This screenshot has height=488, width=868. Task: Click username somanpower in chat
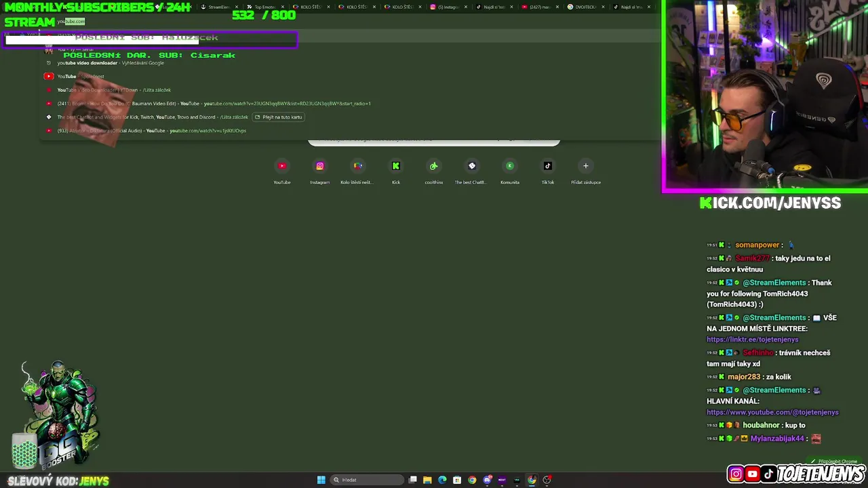tap(757, 245)
